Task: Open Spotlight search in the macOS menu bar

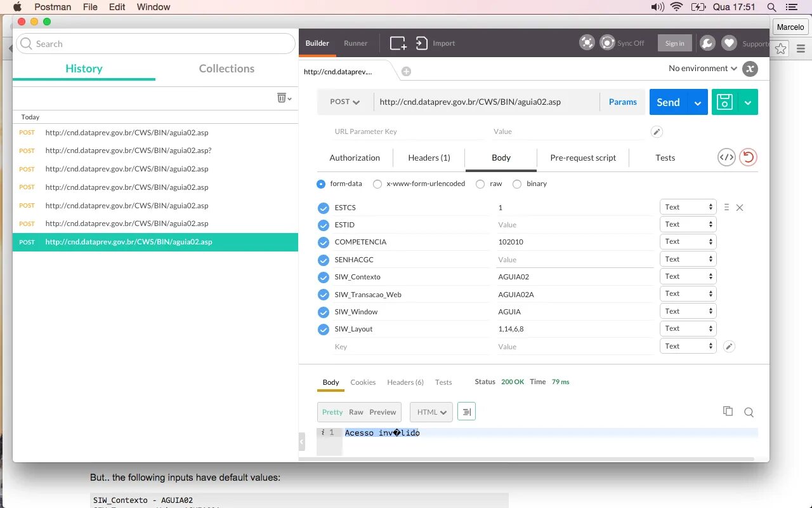Action: 771,7
